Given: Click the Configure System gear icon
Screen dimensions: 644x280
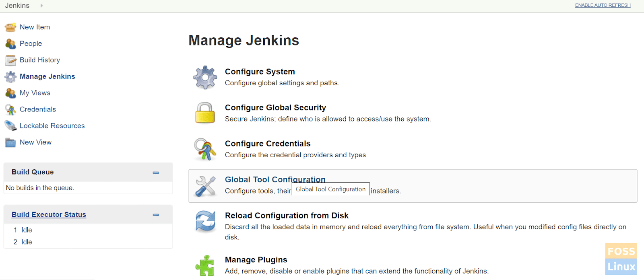Looking at the screenshot, I should click(205, 77).
